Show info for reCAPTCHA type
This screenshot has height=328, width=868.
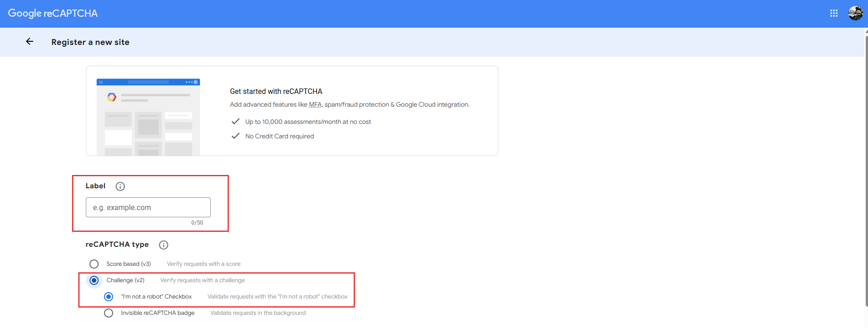coord(164,245)
